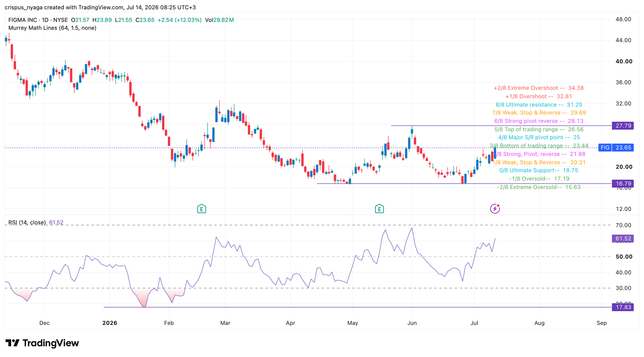The height and width of the screenshot is (357, 644).
Task: Click the 30.00 RSI axis label
Action: [x=623, y=288]
